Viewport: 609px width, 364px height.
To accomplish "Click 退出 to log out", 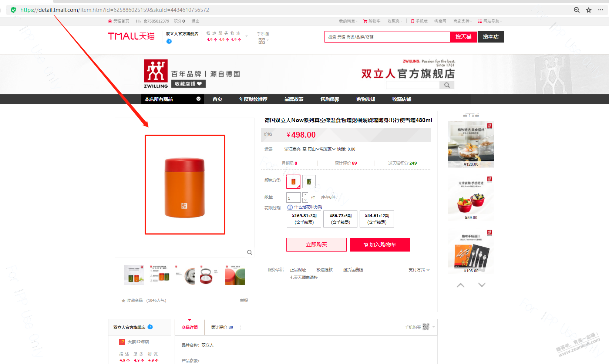I will tap(195, 21).
